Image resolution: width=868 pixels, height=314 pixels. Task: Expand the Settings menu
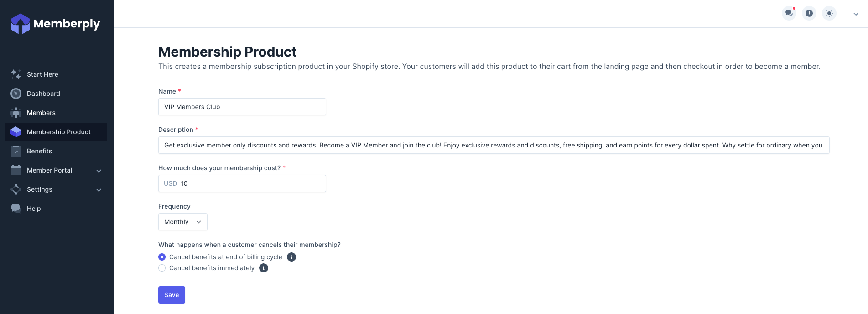(39, 189)
